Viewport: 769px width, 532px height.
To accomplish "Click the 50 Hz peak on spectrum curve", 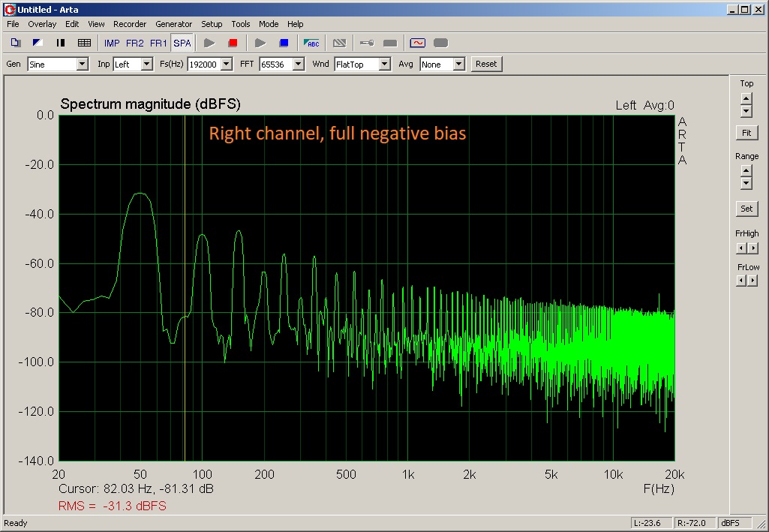I will [140, 193].
